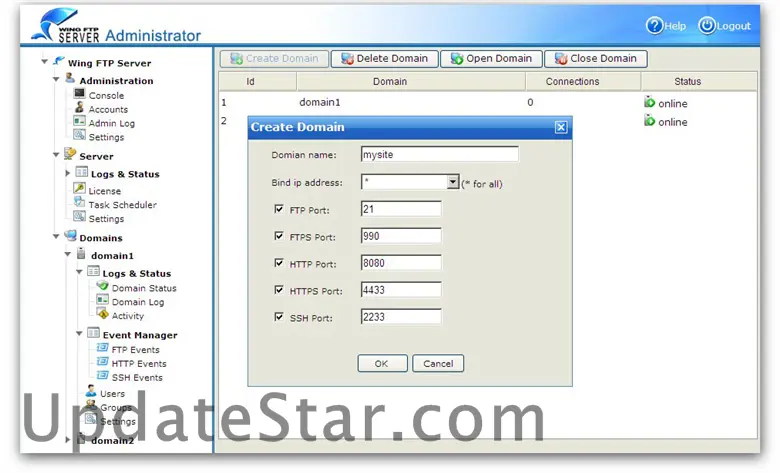This screenshot has width=780, height=473.
Task: Click the Delete Domain toolbar button
Action: [x=385, y=59]
